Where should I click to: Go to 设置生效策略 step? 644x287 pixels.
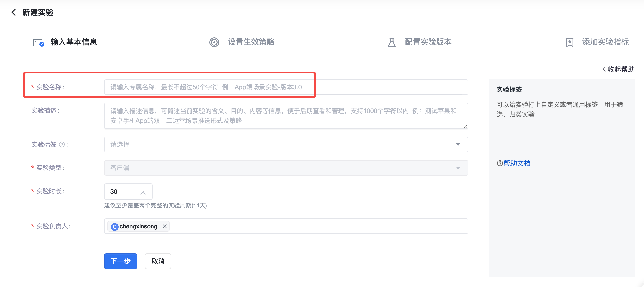click(251, 42)
